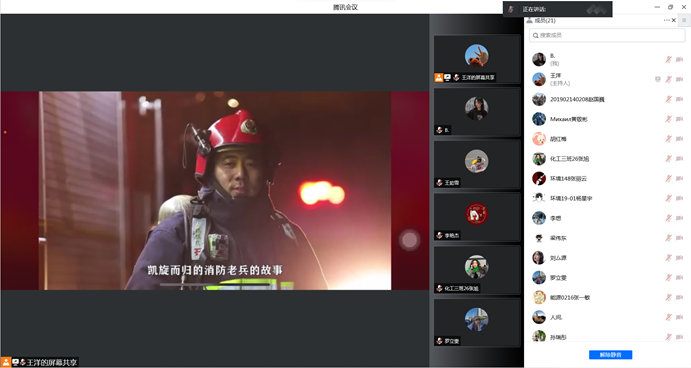Screen dimensions: 691x368
Task: Click the search members input field
Action: coord(607,35)
